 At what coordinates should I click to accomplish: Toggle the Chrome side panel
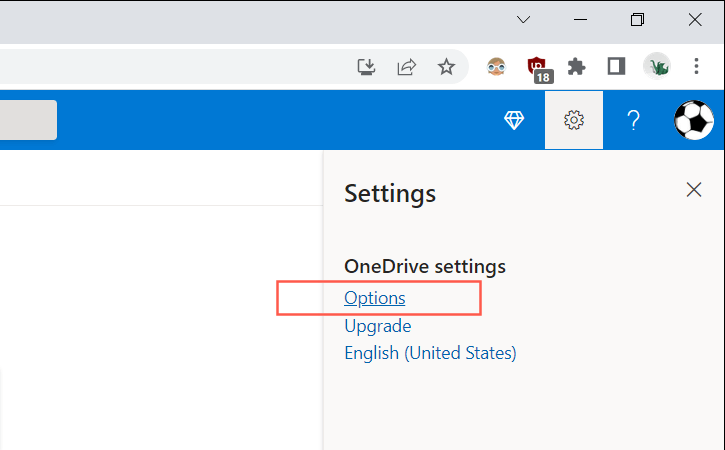coord(616,67)
